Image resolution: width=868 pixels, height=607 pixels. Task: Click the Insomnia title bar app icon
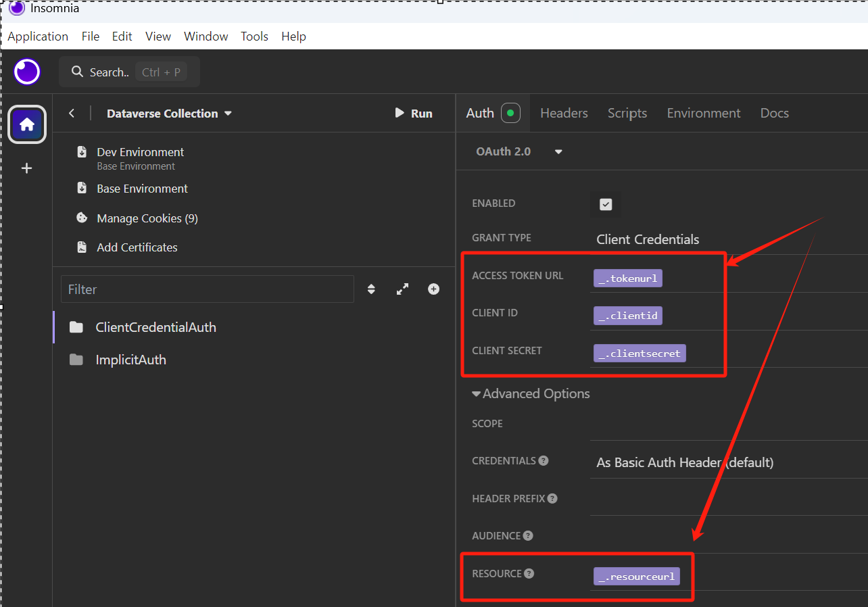point(17,9)
